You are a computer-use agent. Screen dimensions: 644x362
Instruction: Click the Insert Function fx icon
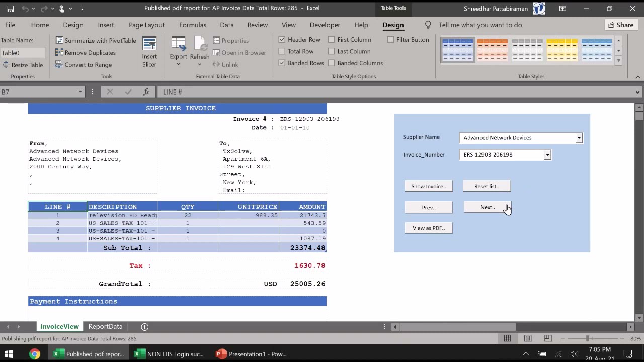146,92
